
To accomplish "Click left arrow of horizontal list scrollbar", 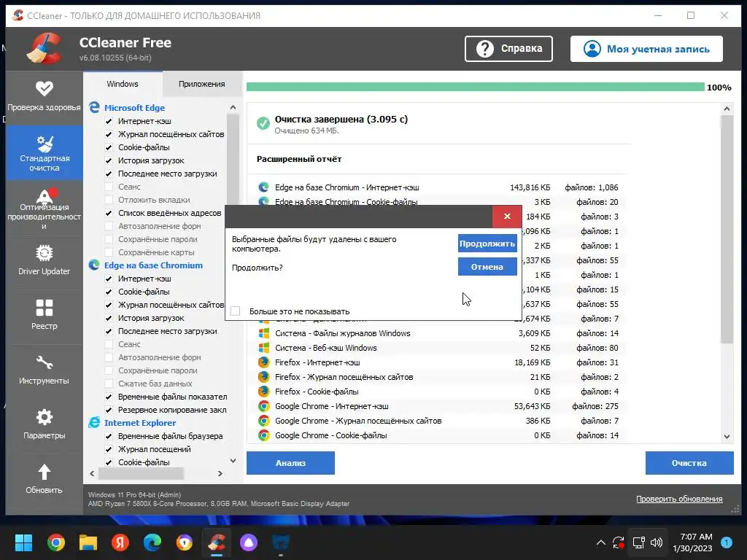I will coord(92,473).
